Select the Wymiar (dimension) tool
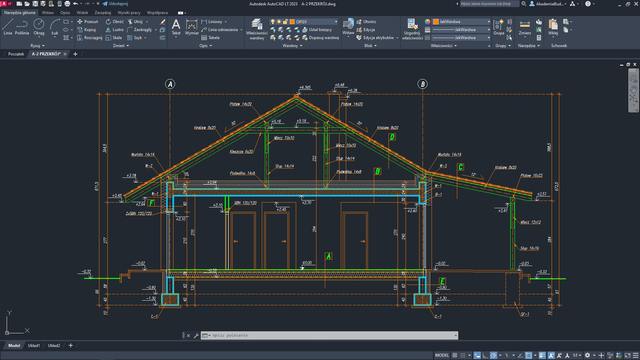 191,27
